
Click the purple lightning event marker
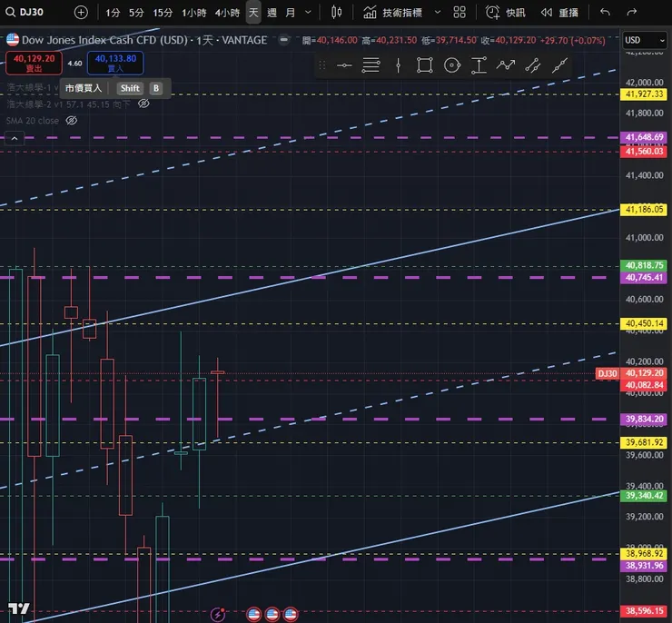coord(218,615)
